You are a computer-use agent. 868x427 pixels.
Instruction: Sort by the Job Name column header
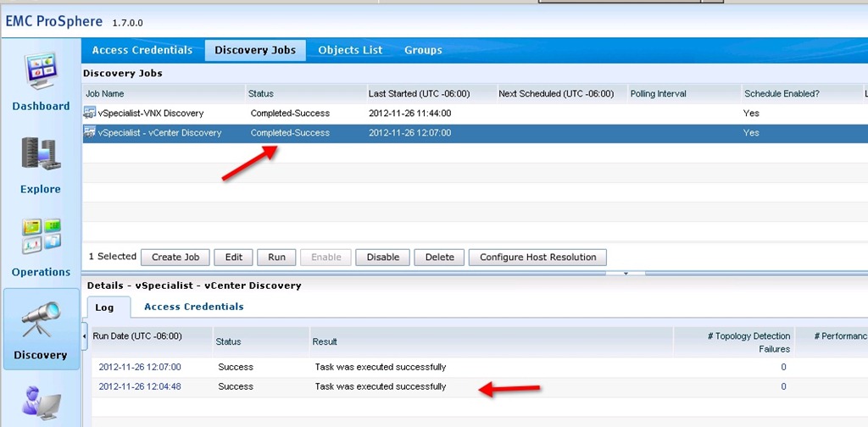coord(105,93)
